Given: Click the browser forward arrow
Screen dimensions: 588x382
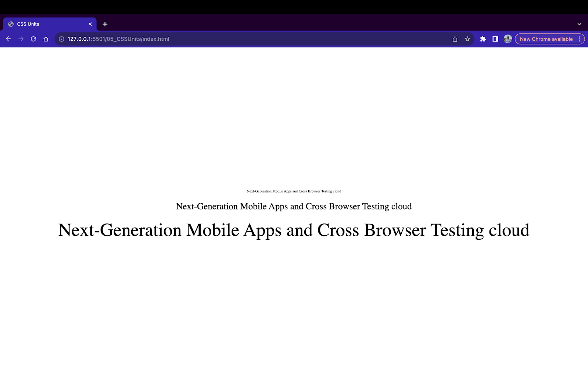Looking at the screenshot, I should click(21, 39).
